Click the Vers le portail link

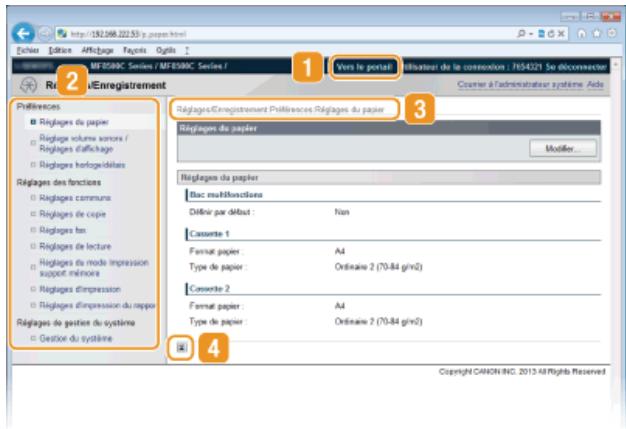[364, 67]
